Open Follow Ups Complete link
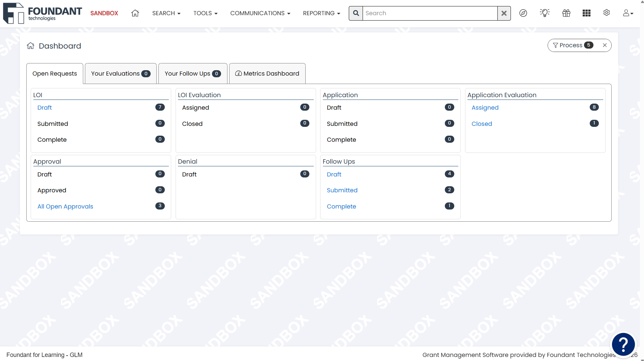Screen dimensions: 644x361 pyautogui.click(x=341, y=206)
